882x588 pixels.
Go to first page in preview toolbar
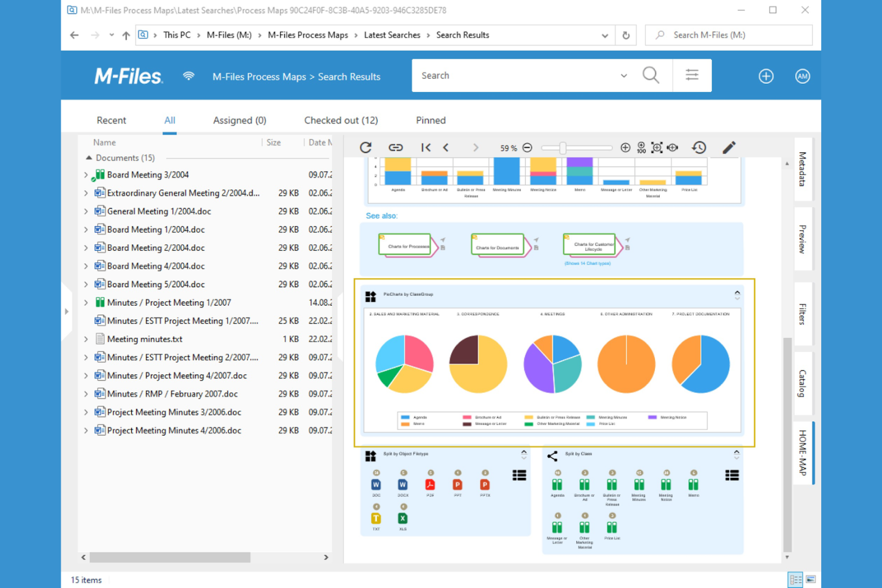[426, 148]
